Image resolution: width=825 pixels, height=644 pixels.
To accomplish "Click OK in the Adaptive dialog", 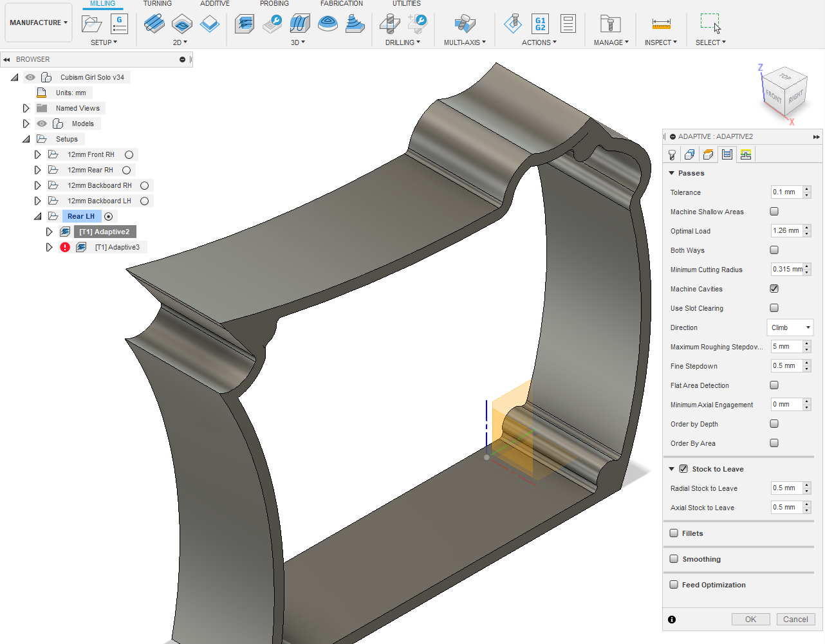I will [750, 619].
